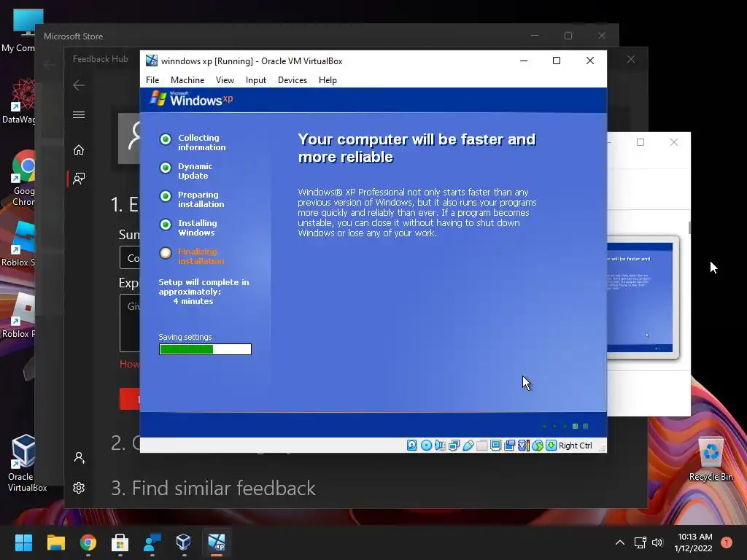
Task: Expand section 3 Find similar feedback
Action: [213, 488]
